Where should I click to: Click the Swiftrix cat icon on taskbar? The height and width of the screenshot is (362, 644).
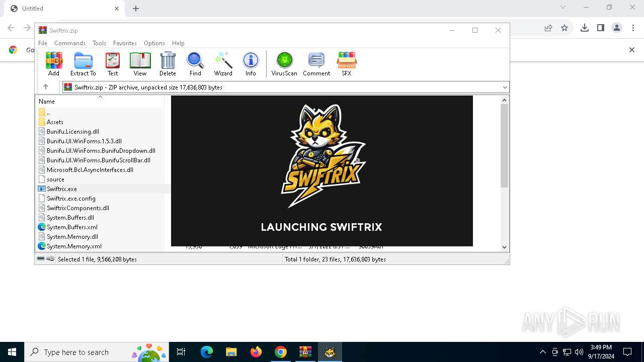330,352
